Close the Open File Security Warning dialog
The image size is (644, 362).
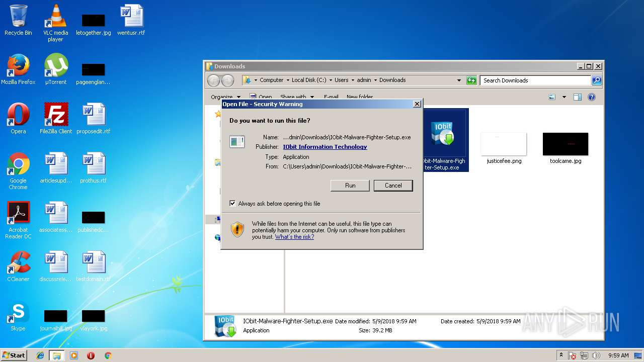(417, 104)
